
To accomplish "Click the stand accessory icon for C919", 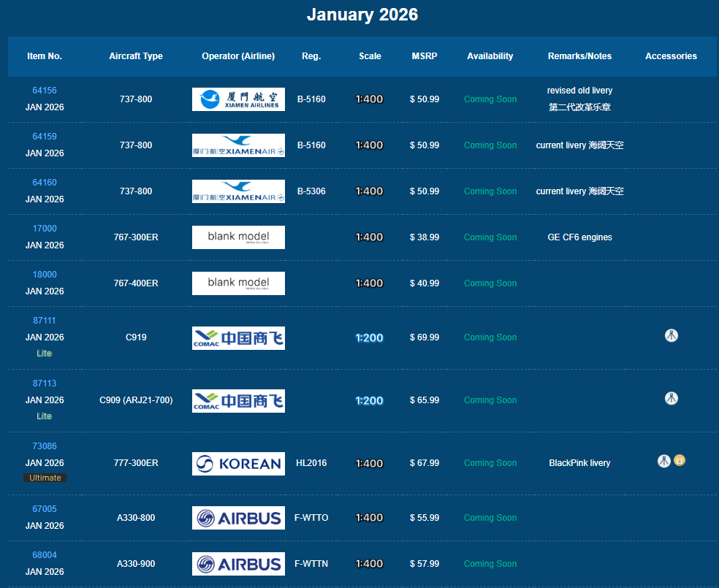I will (672, 335).
